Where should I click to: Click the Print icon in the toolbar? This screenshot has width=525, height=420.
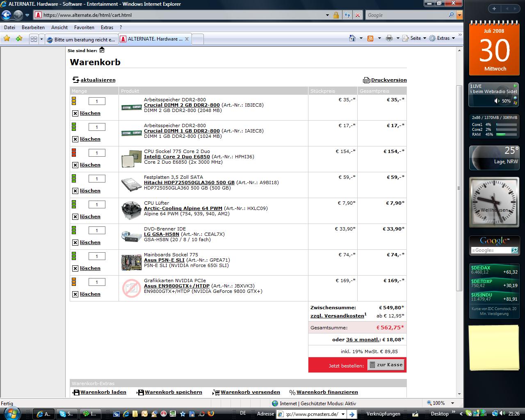(389, 38)
